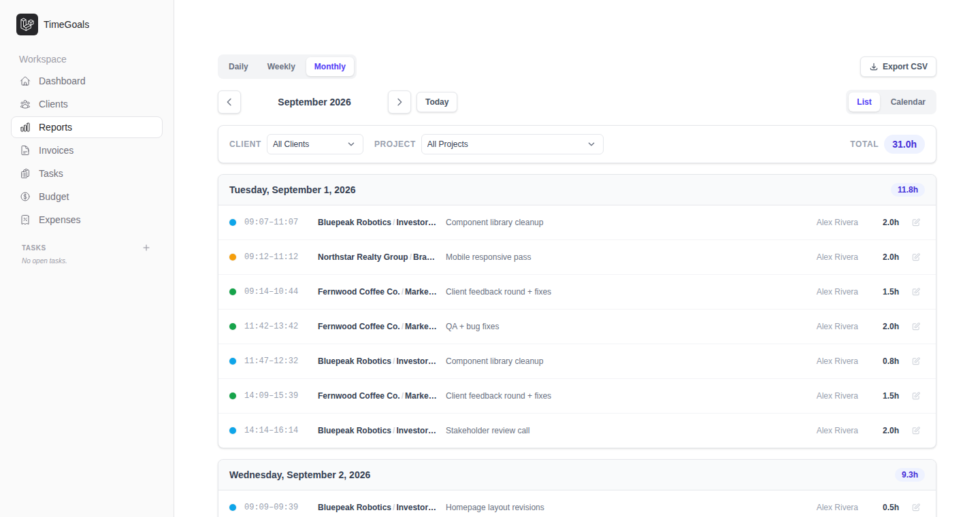Open the Dashboard home icon

pos(25,81)
